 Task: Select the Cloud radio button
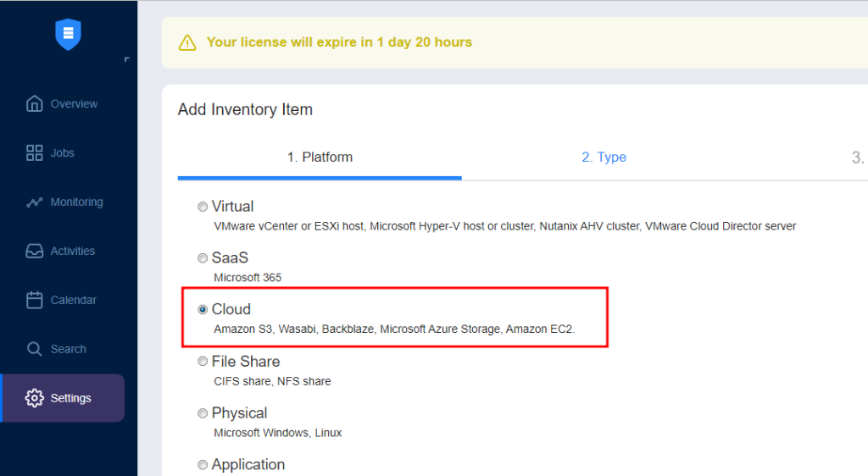[203, 310]
